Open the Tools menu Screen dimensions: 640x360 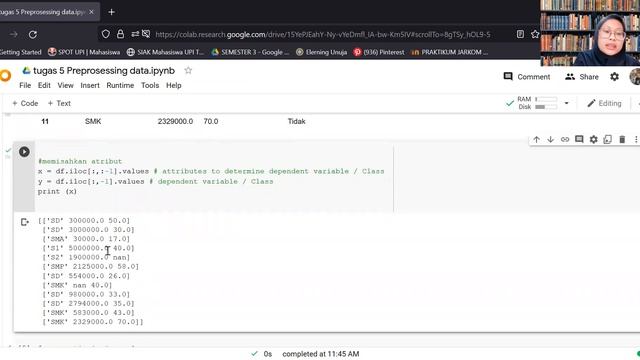pyautogui.click(x=150, y=85)
